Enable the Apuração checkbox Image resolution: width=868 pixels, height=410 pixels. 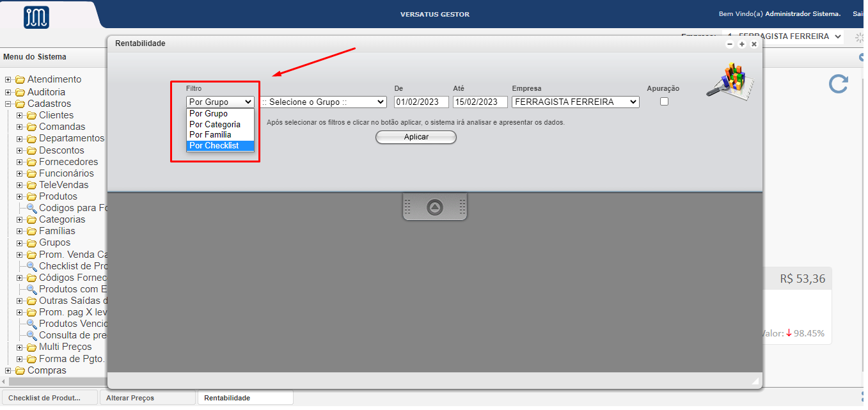click(664, 102)
